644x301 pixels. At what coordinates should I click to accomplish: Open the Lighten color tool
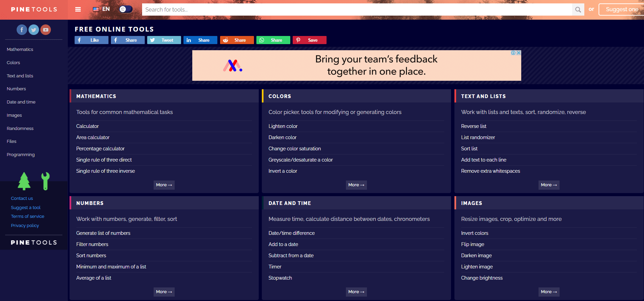pos(283,126)
